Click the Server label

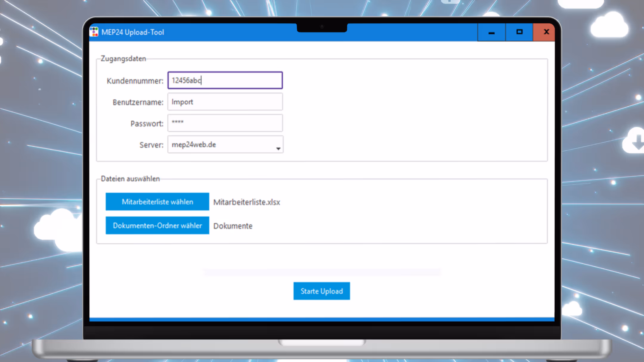tap(151, 145)
